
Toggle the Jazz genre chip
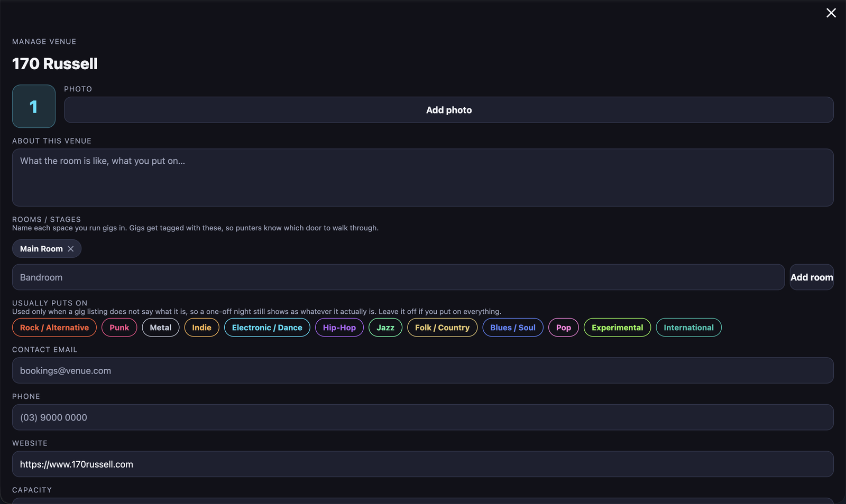385,328
